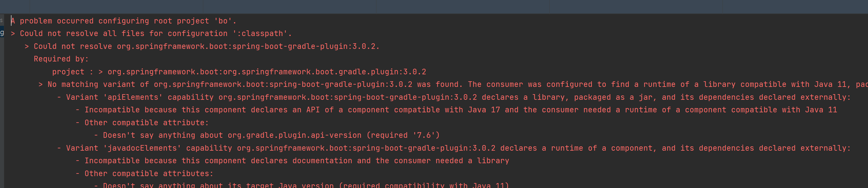Click the line "Doesn't say anything about its target Java version"

(305, 185)
